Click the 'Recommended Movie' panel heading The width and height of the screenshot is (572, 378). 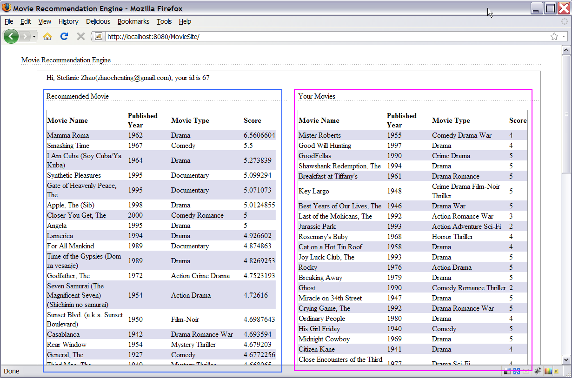click(77, 96)
